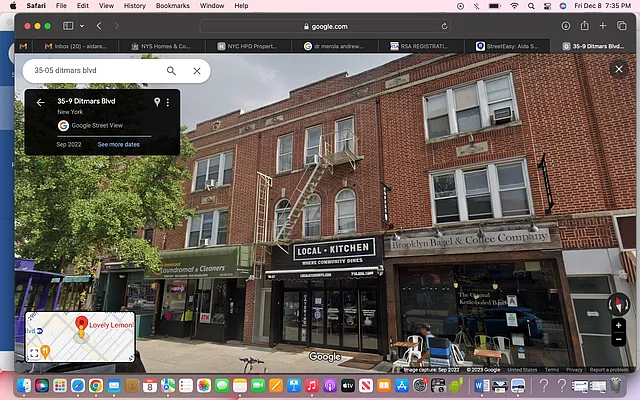Zoom in with the plus button
The image size is (640, 400).
point(619,326)
